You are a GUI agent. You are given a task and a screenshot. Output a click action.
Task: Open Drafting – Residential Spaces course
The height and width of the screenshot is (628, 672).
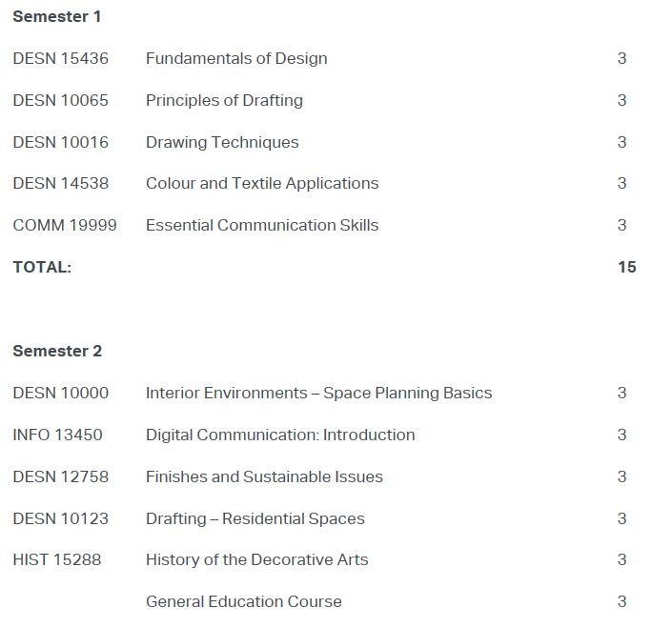coord(255,518)
